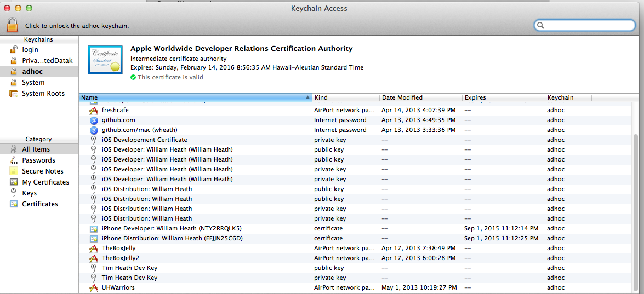Focus the search field
This screenshot has height=294, width=644.
[585, 25]
